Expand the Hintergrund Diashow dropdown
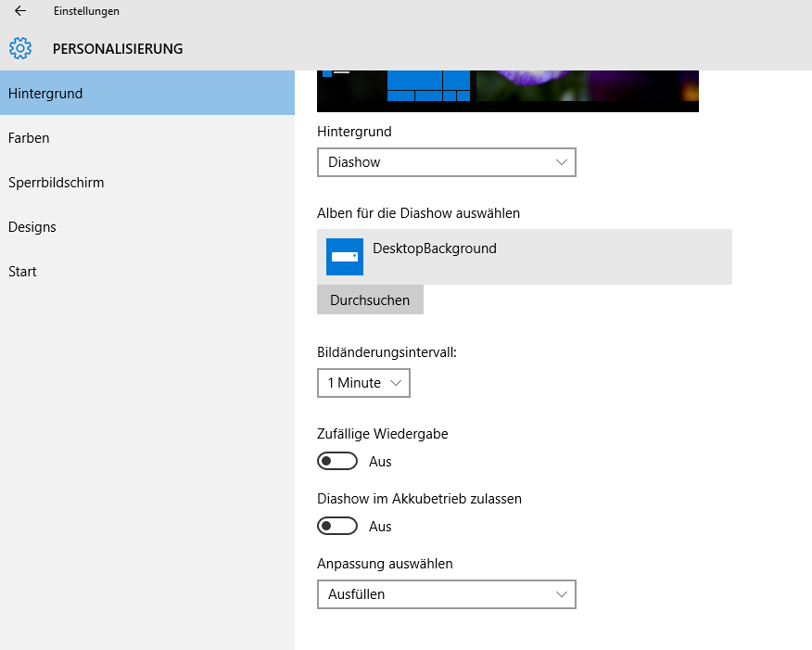The image size is (812, 650). [447, 162]
